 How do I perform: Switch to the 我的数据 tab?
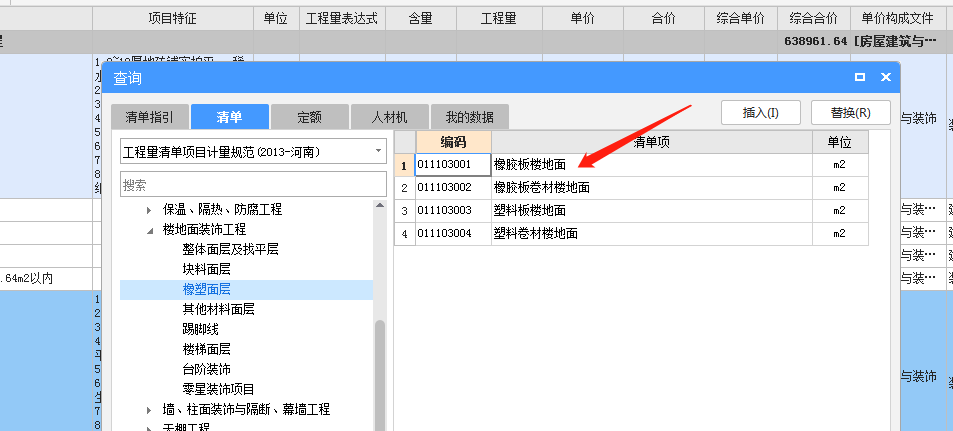(x=469, y=117)
